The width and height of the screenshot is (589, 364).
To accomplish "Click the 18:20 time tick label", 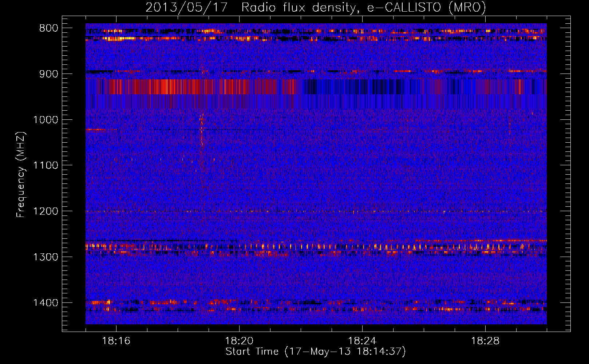I will pyautogui.click(x=239, y=341).
